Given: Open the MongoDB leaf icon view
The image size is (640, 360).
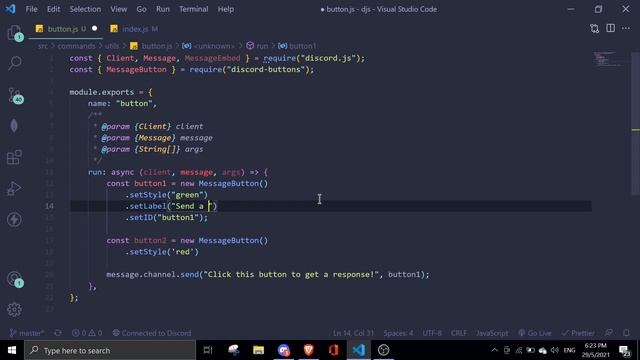Looking at the screenshot, I should [x=14, y=126].
